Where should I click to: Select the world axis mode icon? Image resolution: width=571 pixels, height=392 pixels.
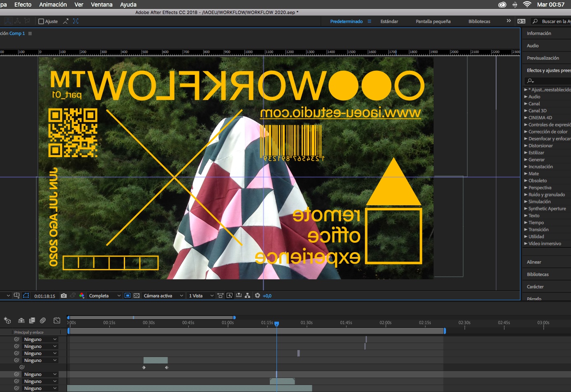[18, 21]
